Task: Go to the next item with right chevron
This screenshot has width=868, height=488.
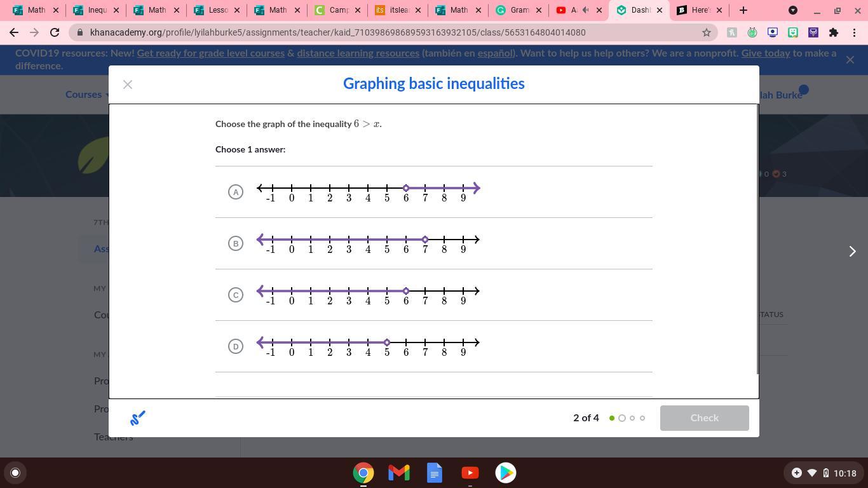Action: coord(853,252)
